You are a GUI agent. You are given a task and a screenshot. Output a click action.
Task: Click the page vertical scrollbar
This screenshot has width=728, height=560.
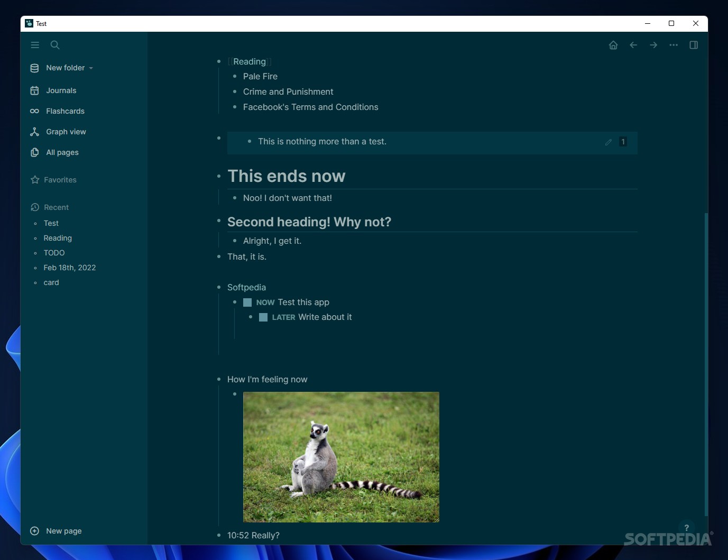click(706, 364)
